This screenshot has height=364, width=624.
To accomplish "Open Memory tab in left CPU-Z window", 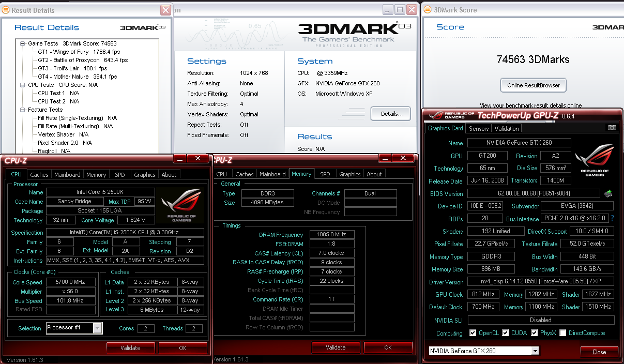I will point(96,175).
